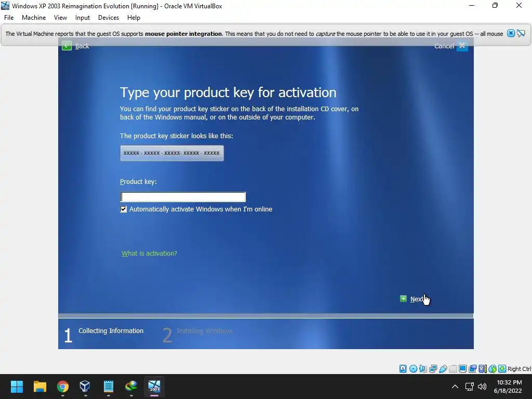Image resolution: width=532 pixels, height=399 pixels.
Task: Click the mouse integration indicator icon
Action: click(x=493, y=369)
